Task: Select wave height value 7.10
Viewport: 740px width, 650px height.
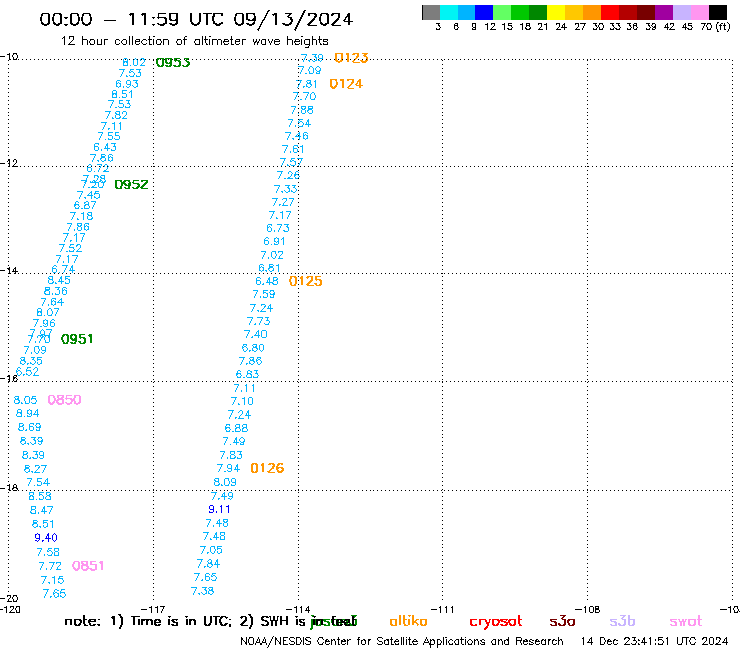Action: tap(242, 401)
